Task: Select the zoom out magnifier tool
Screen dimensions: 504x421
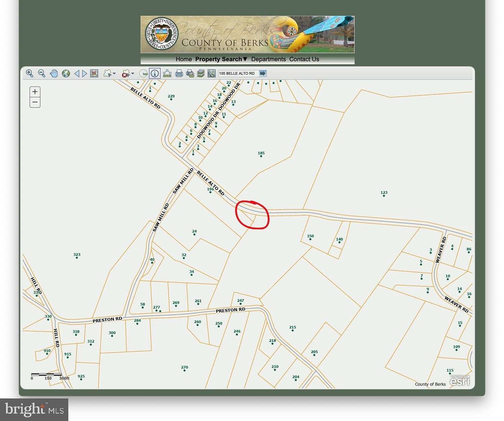Action: pyautogui.click(x=42, y=73)
